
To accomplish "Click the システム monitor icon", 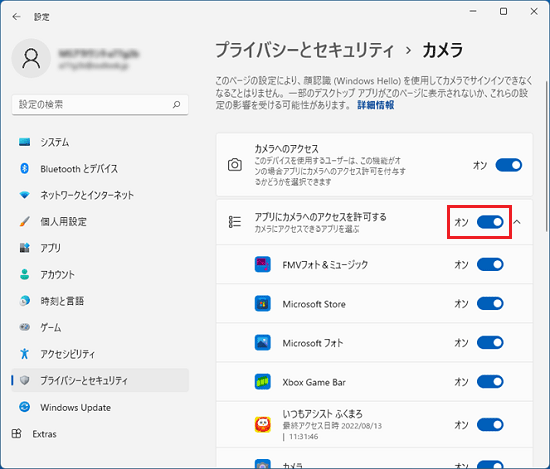I will click(24, 142).
